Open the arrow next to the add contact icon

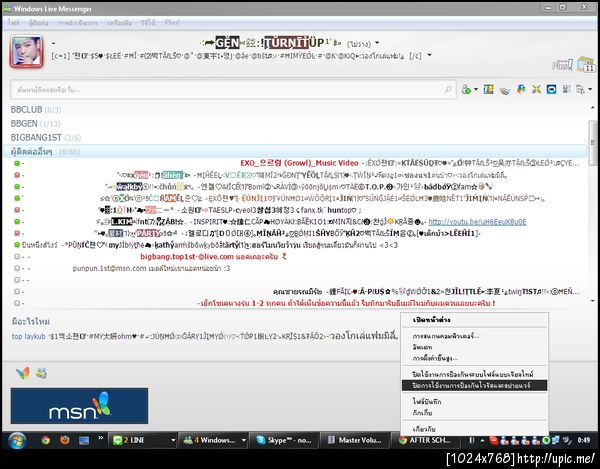476,90
